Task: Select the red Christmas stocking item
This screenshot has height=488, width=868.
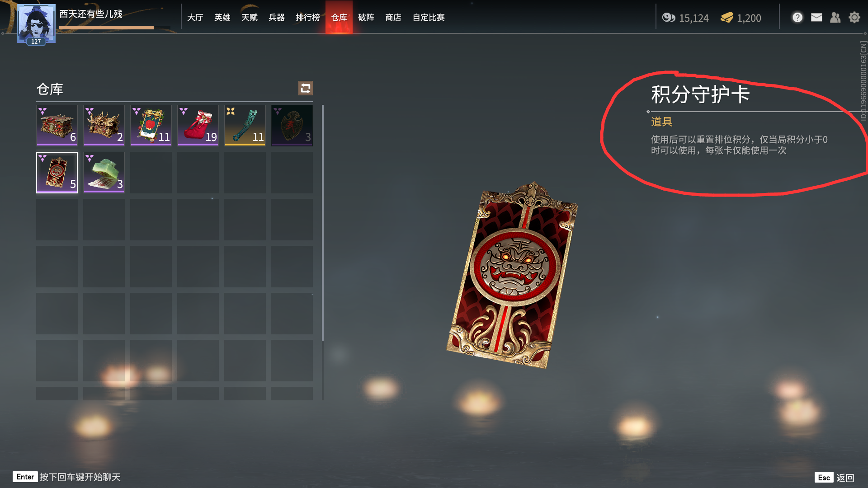Action: pos(198,125)
